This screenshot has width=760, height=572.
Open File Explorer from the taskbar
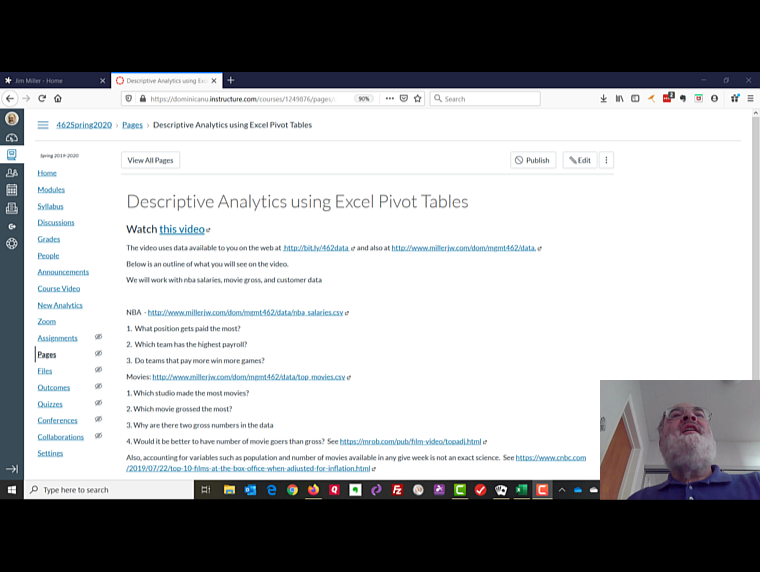[x=229, y=490]
